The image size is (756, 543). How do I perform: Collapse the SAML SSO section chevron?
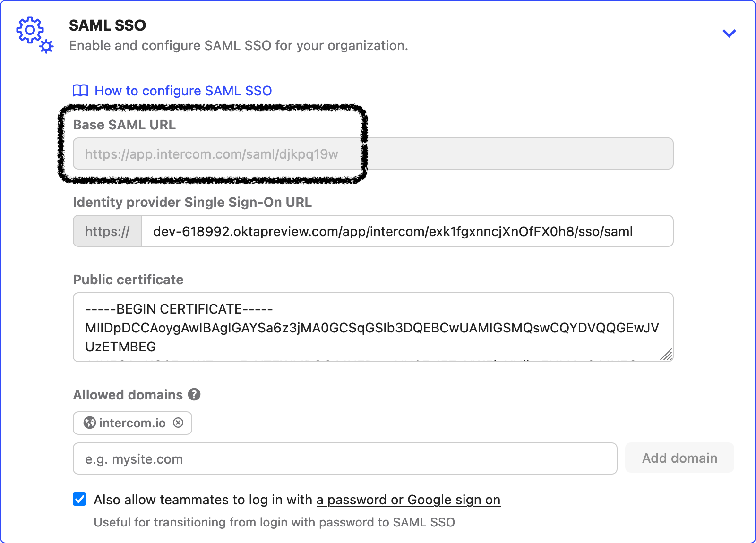click(729, 34)
